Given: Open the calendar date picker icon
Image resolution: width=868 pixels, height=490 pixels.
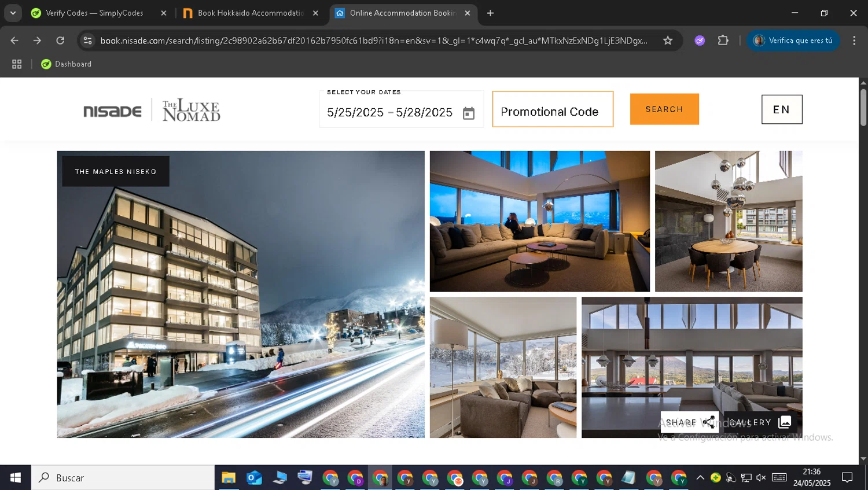Looking at the screenshot, I should tap(468, 113).
